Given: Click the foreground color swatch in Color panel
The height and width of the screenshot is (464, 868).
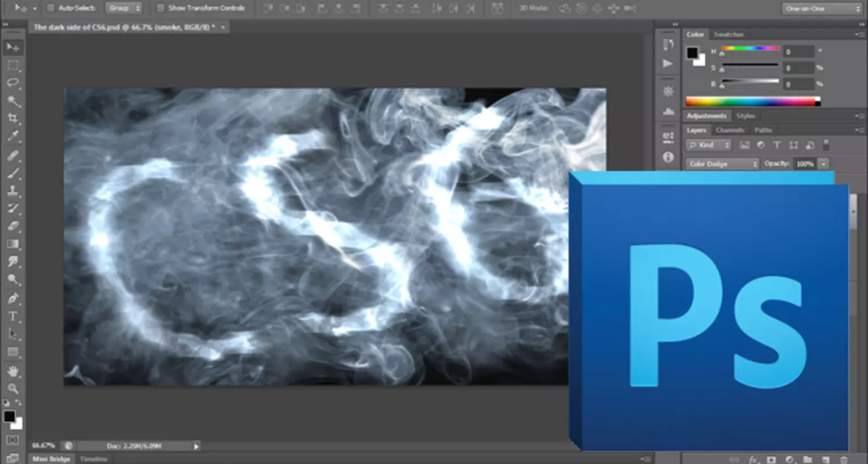Looking at the screenshot, I should click(x=692, y=53).
